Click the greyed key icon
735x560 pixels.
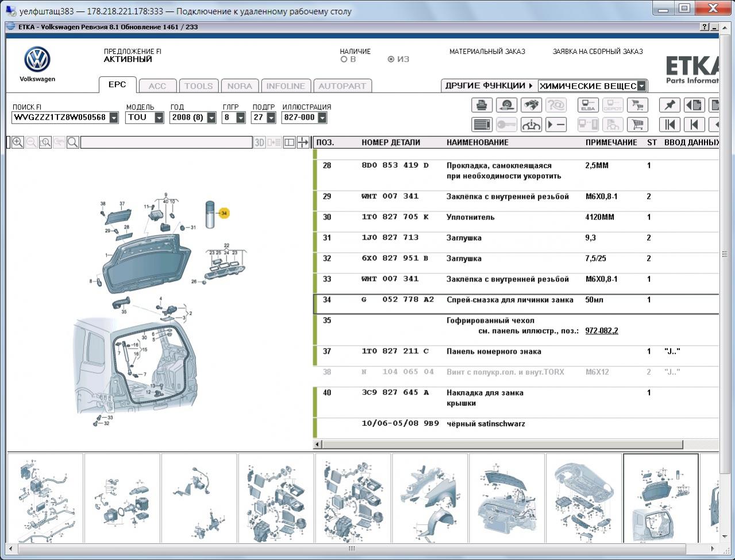[x=506, y=125]
